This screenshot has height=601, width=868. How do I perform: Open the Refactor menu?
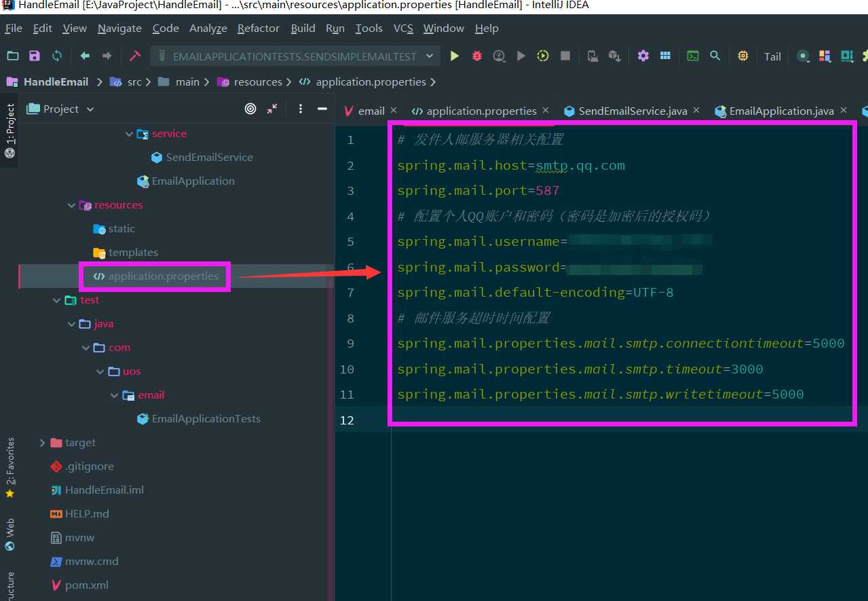tap(259, 28)
